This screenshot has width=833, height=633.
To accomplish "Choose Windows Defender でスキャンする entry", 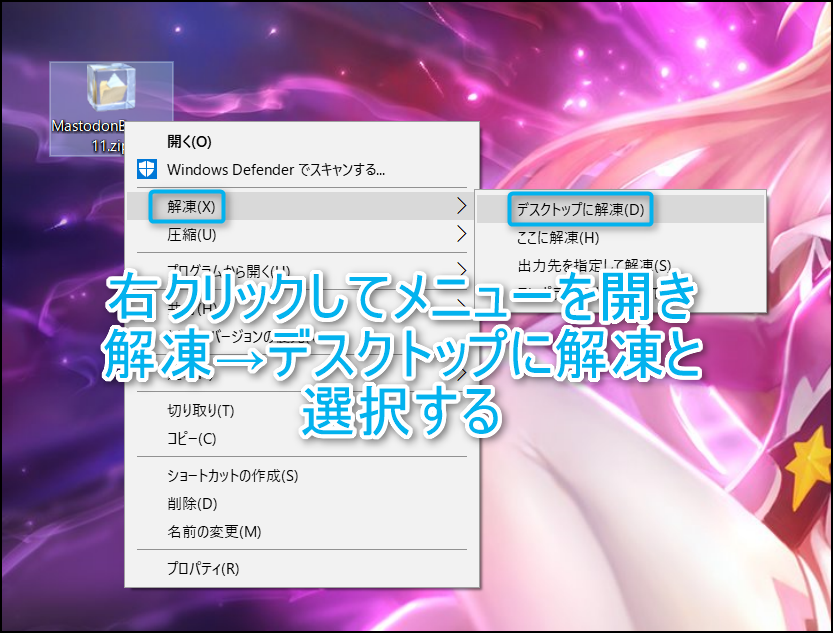I will 276,169.
